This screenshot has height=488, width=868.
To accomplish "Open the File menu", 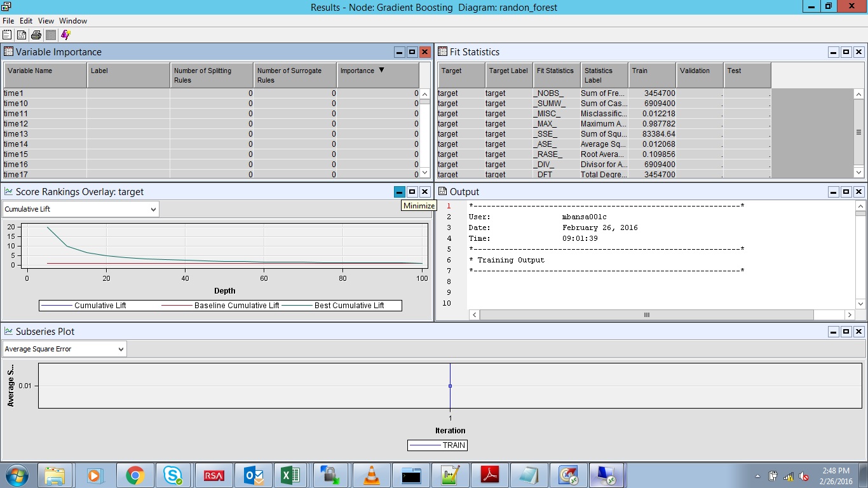I will (x=8, y=21).
